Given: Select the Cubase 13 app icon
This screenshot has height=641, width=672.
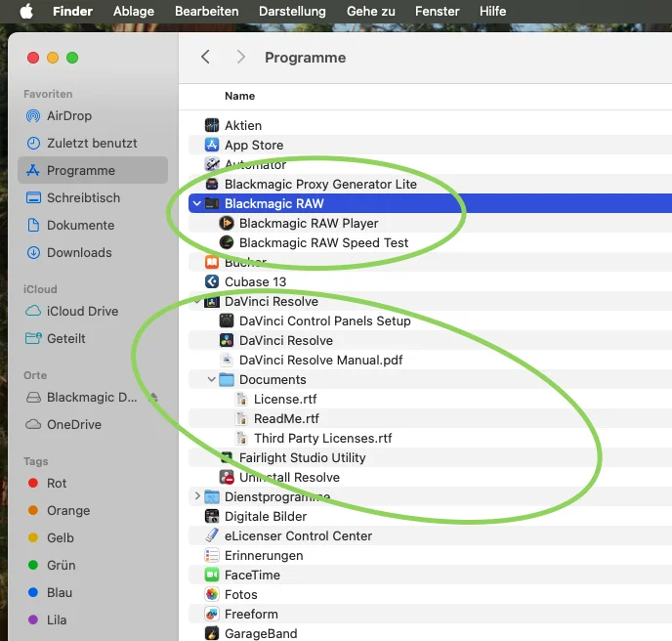Looking at the screenshot, I should click(x=212, y=281).
